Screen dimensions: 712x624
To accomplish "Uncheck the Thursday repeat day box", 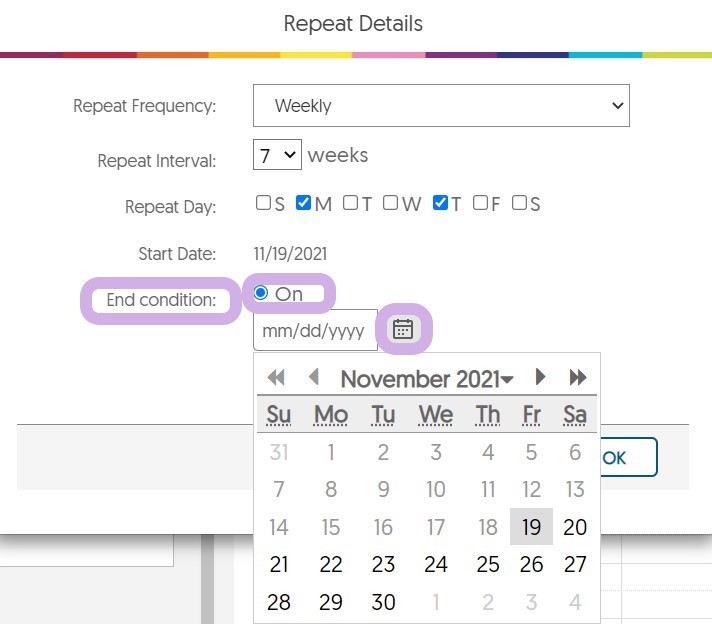I will 440,203.
